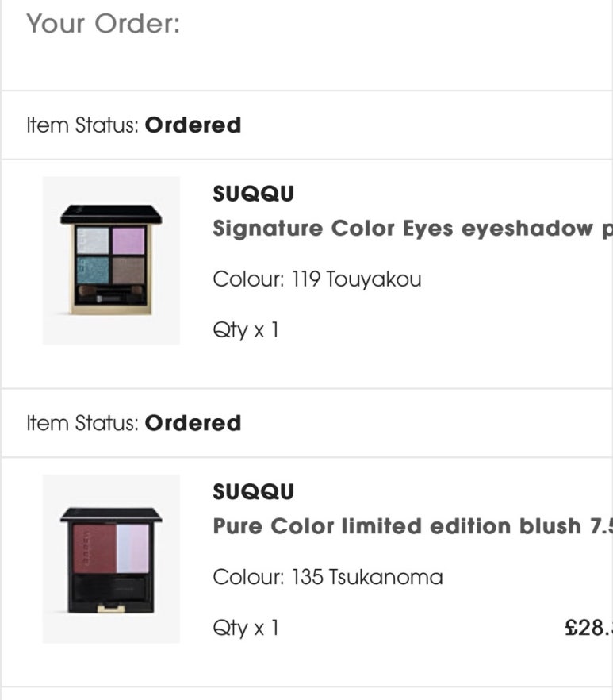Click the £28 blush price
Screen dimensions: 613x700
(588, 628)
